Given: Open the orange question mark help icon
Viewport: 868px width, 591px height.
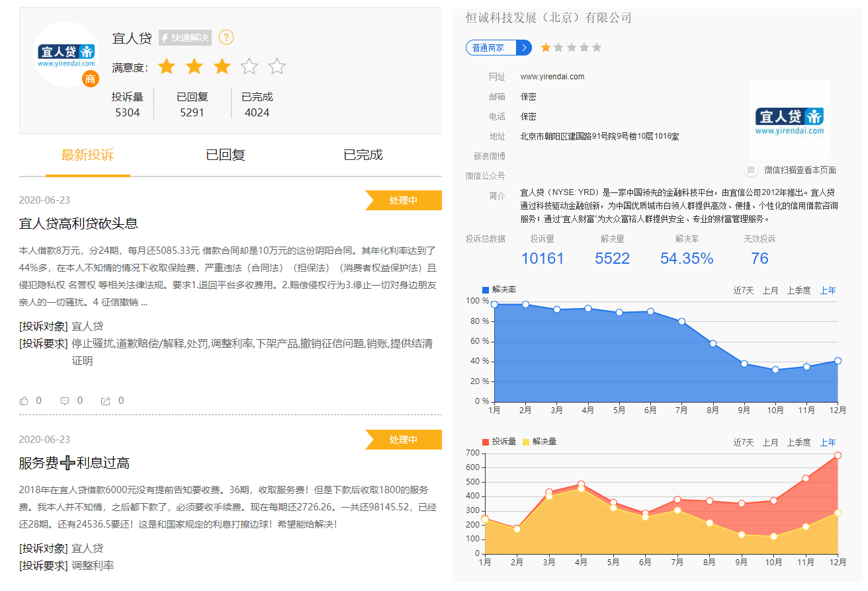Looking at the screenshot, I should (226, 38).
